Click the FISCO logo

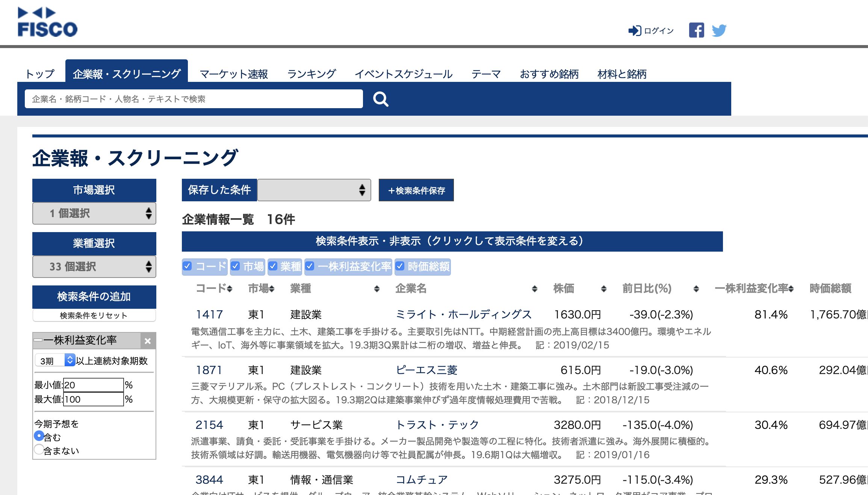(x=47, y=23)
